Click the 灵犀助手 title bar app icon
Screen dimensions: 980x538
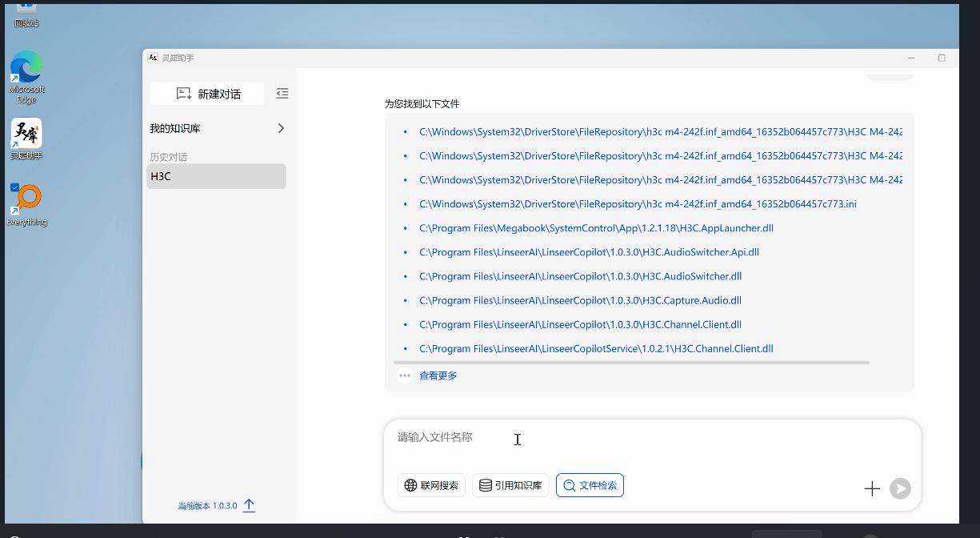click(153, 58)
